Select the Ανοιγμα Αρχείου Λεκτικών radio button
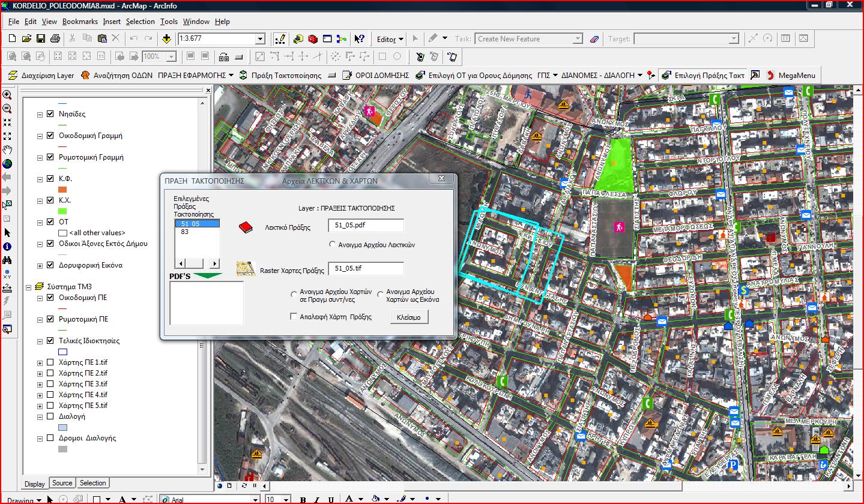 coord(333,245)
